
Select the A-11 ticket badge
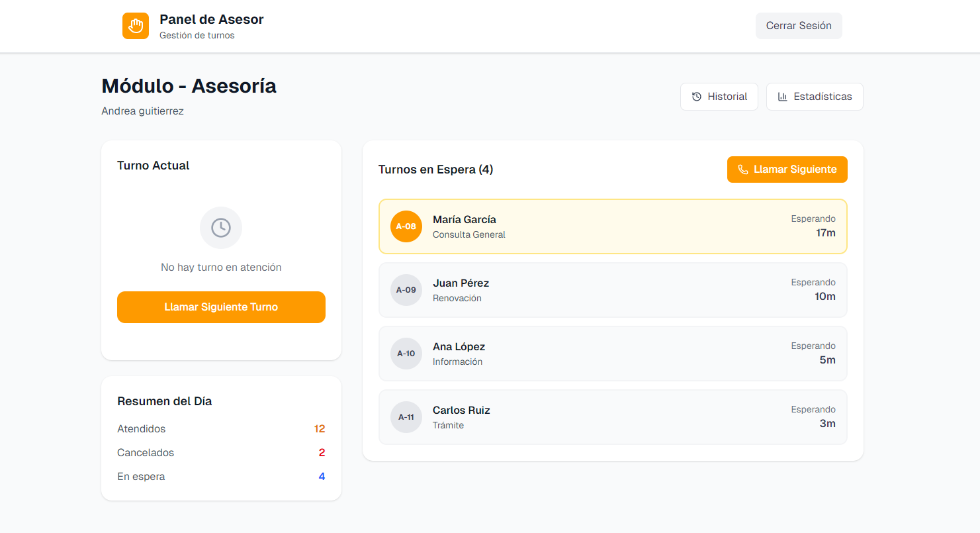point(406,417)
